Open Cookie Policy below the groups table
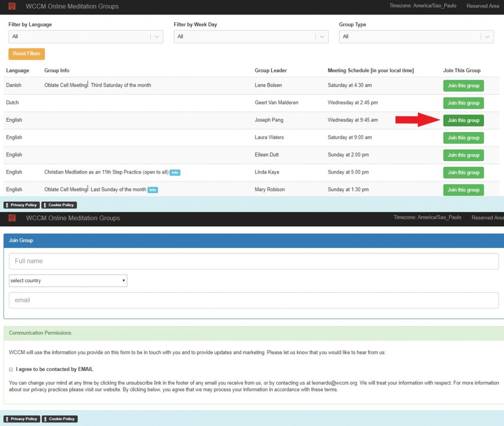This screenshot has height=426, width=504. (x=59, y=205)
